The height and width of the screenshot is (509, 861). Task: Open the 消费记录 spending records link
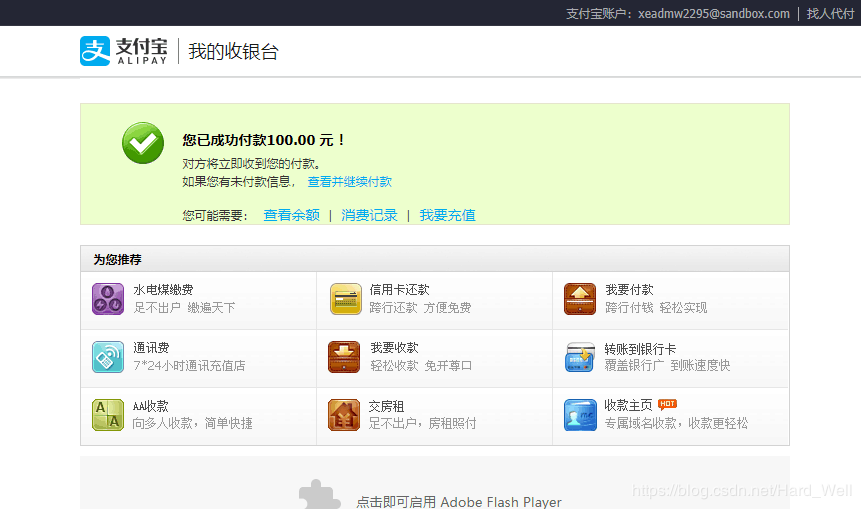370,215
